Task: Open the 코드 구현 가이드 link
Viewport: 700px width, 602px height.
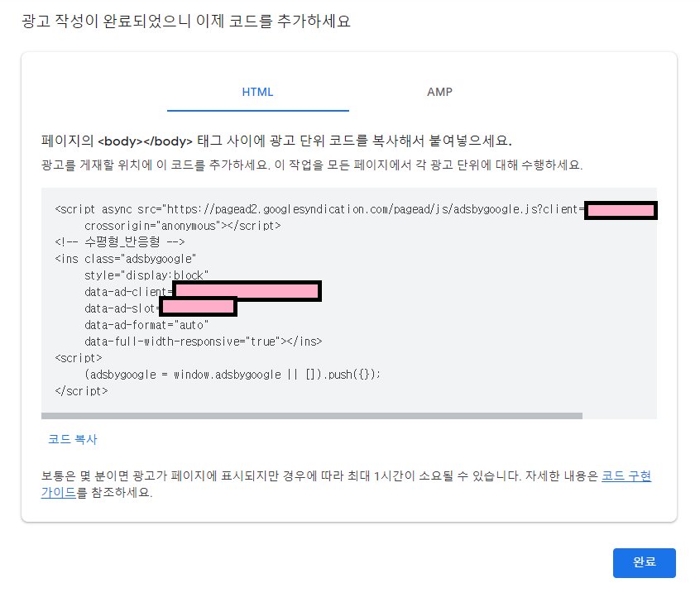Action: click(626, 476)
